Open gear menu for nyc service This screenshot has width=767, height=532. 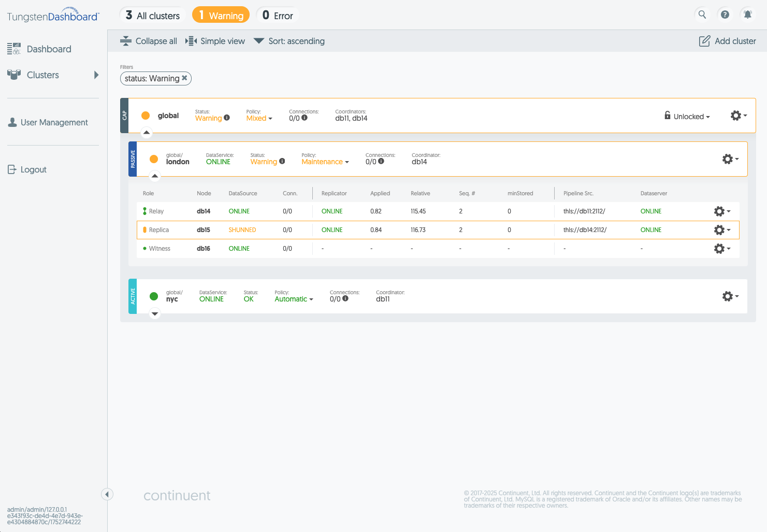[730, 296]
